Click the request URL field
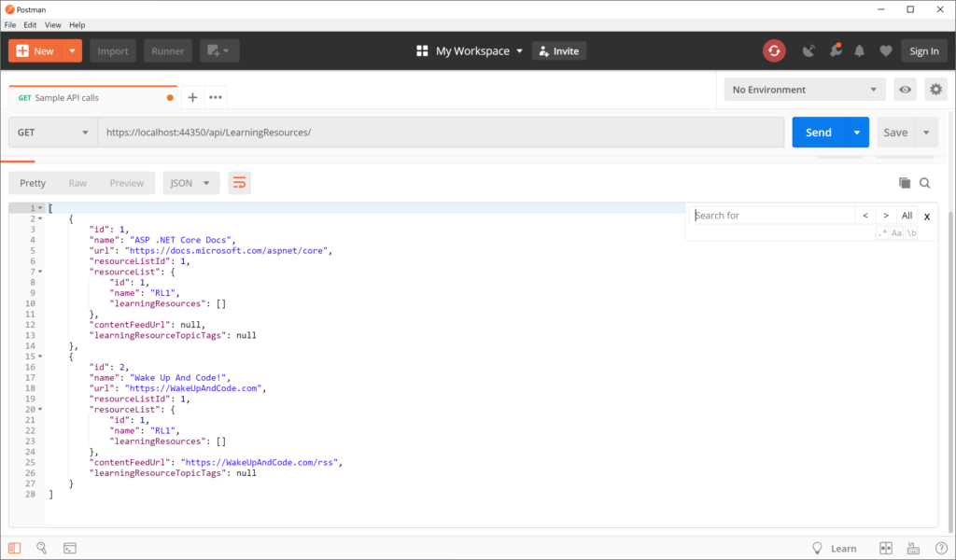The width and height of the screenshot is (956, 560). click(x=441, y=133)
